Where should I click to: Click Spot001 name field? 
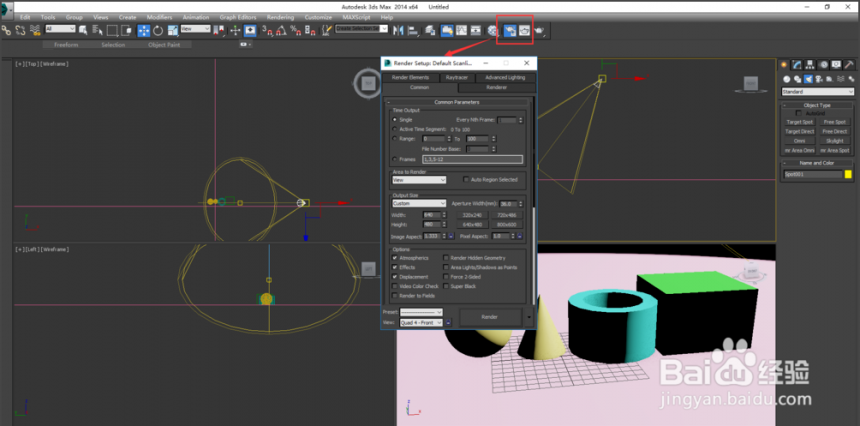pyautogui.click(x=813, y=174)
